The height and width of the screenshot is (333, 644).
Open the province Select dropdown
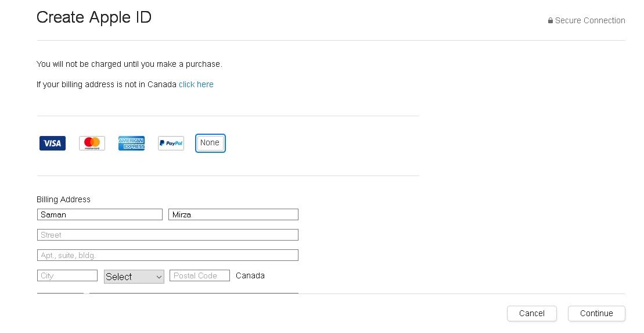pyautogui.click(x=134, y=277)
